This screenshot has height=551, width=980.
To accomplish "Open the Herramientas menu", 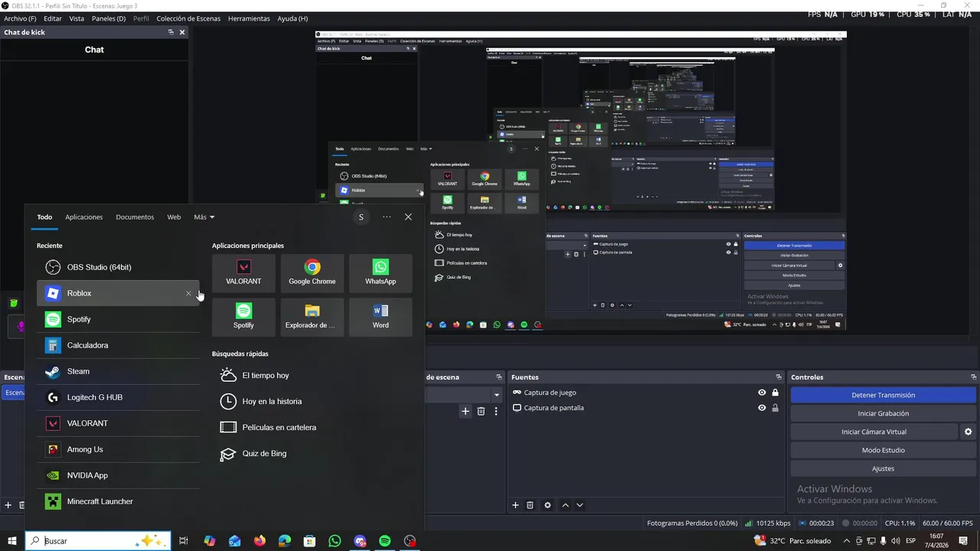I will coord(249,18).
